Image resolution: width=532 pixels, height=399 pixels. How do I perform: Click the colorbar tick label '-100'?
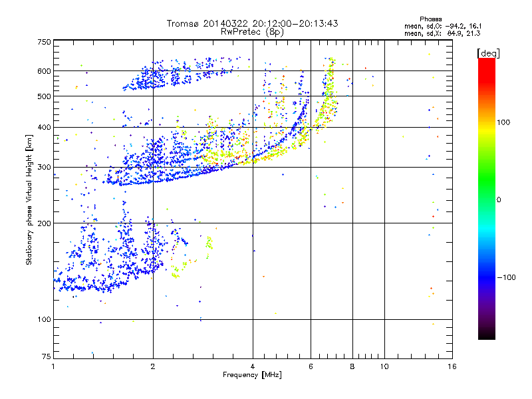506,277
